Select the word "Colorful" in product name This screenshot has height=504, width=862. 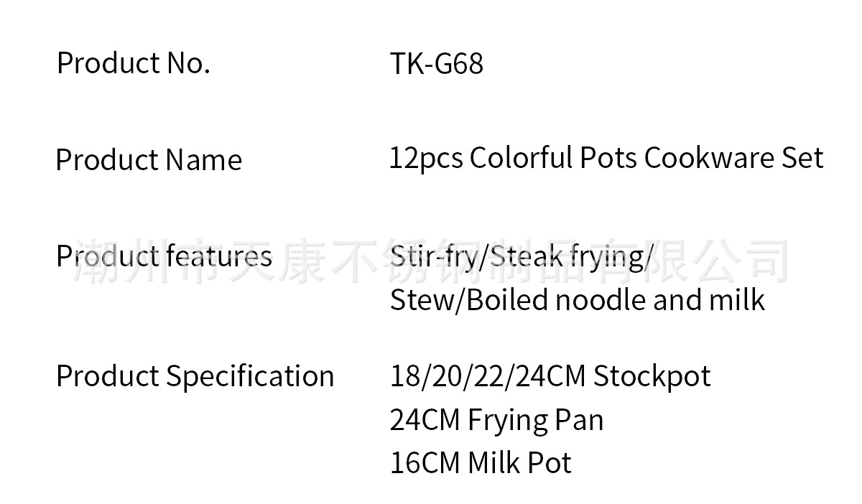pyautogui.click(x=522, y=158)
